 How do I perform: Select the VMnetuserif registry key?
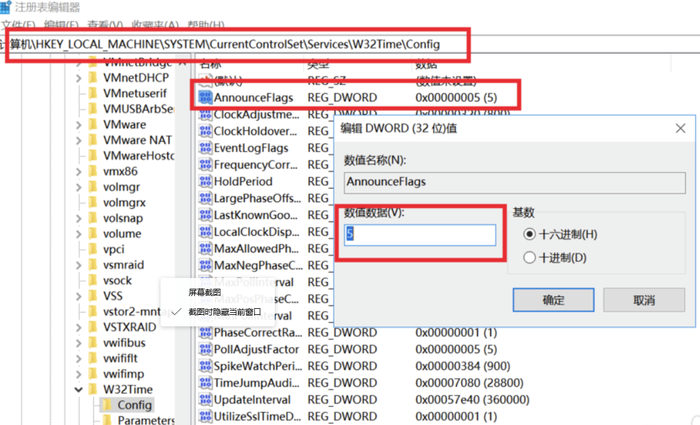pos(135,93)
